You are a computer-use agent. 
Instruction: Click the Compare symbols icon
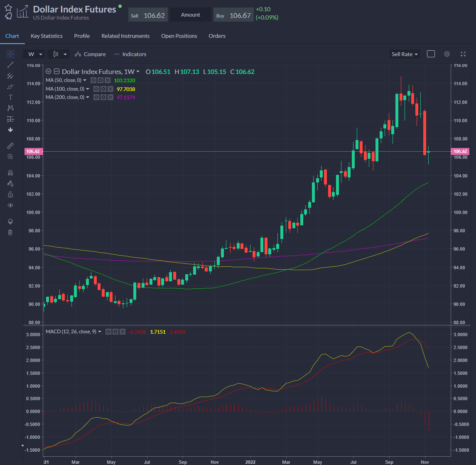tap(78, 54)
